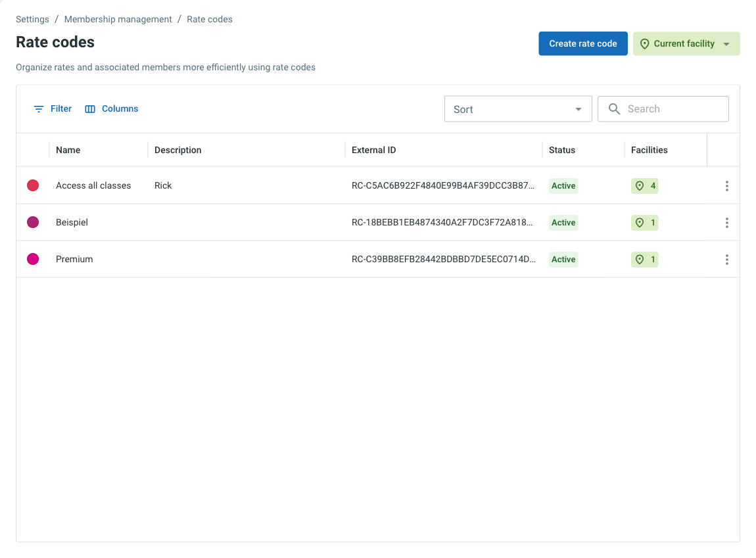Screen dimensions: 756x558
Task: Expand the Current facility dropdown
Action: [x=686, y=44]
